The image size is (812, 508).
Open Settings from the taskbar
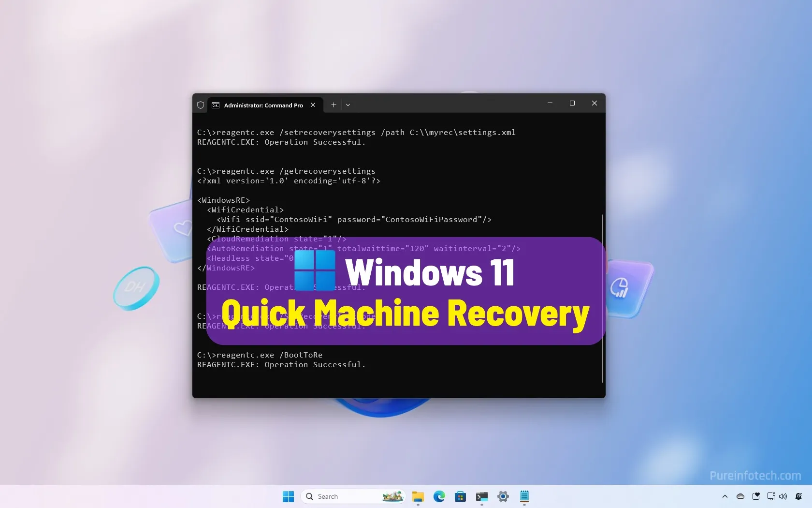(x=503, y=496)
